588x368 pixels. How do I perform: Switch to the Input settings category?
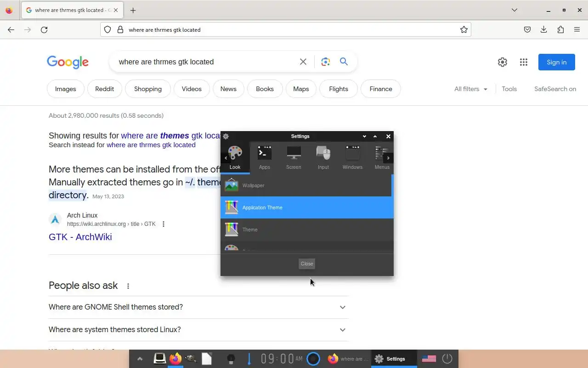pyautogui.click(x=323, y=158)
